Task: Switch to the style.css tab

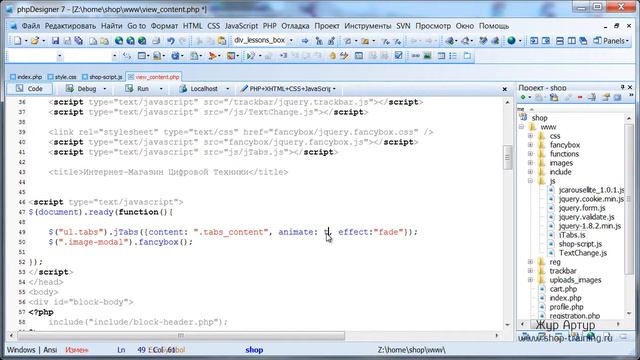Action: (62, 77)
